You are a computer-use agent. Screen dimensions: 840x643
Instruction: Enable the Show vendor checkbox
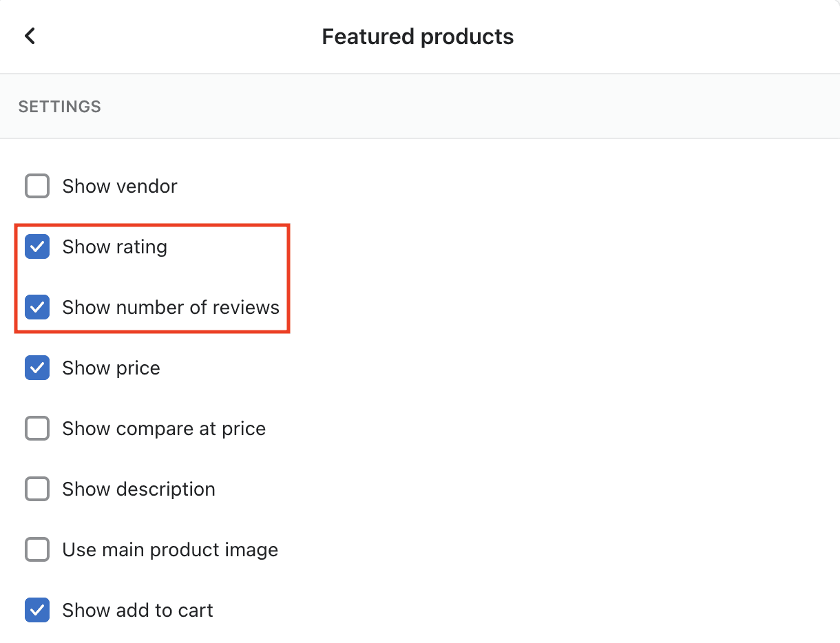pyautogui.click(x=37, y=187)
